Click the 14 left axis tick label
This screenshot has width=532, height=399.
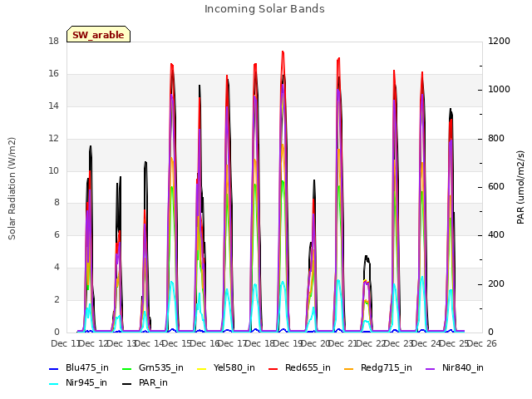tap(54, 106)
